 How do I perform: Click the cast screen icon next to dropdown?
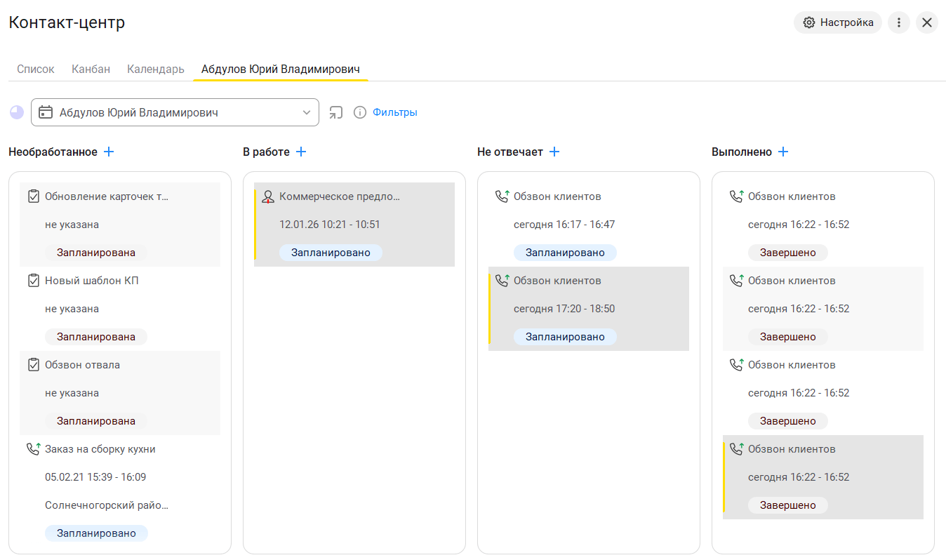[x=337, y=112]
